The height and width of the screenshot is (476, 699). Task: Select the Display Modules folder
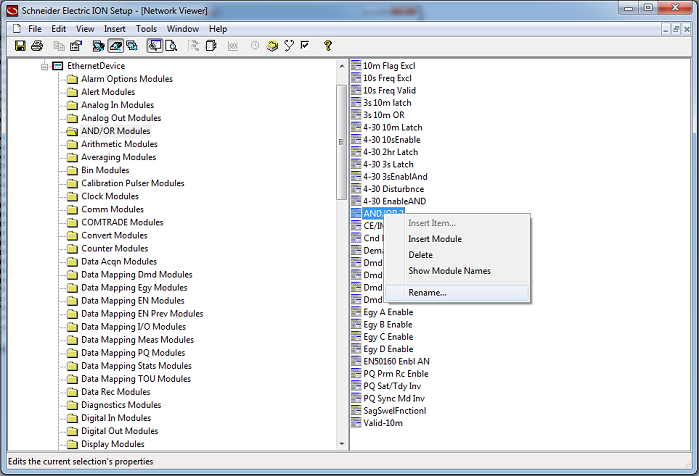(113, 444)
